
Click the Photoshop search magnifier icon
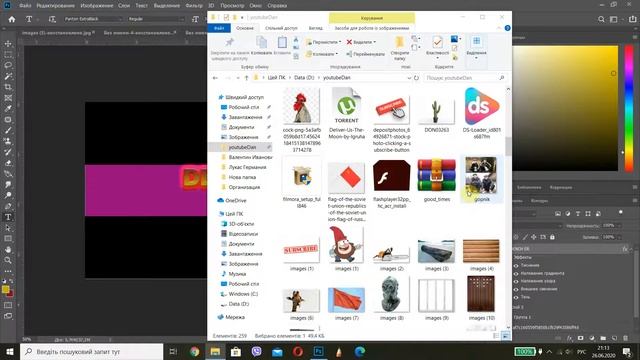[601, 19]
